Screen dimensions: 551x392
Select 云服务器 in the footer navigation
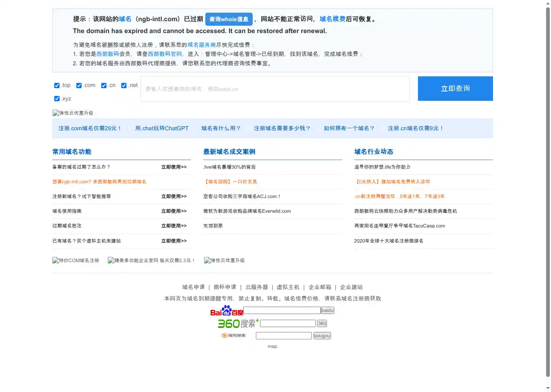tap(257, 287)
